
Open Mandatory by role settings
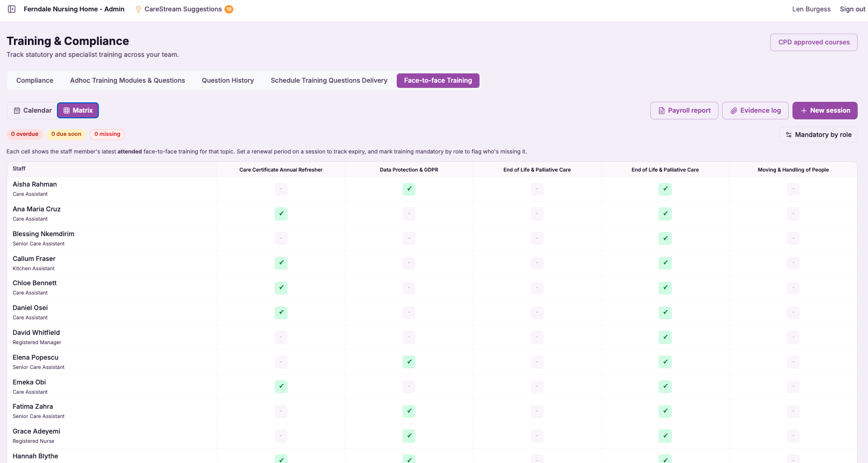coord(818,135)
